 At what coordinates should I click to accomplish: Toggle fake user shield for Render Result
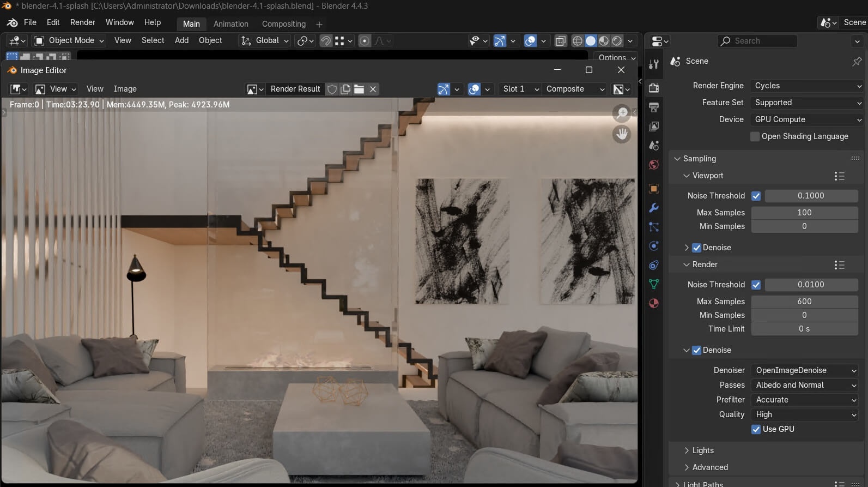click(x=332, y=89)
